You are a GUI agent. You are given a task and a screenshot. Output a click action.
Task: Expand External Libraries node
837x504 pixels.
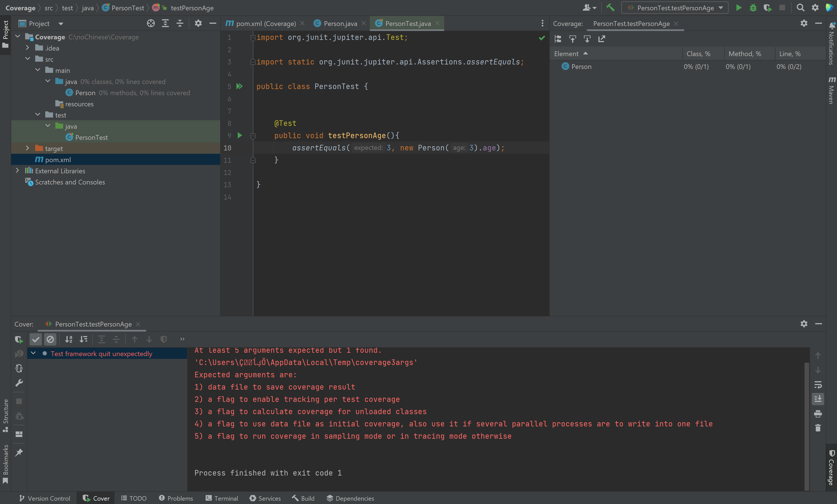[x=18, y=171]
